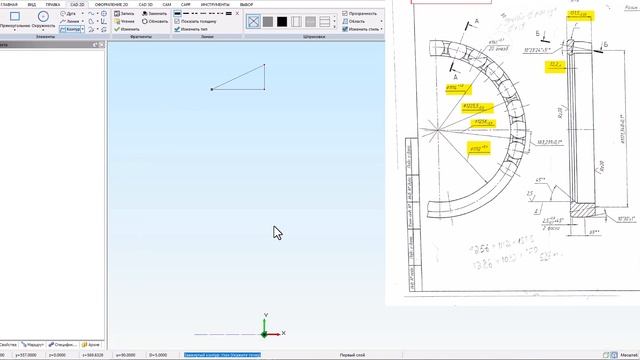Select the black fill hatch swatch
Screen dimensions: 640x360
(x=282, y=21)
